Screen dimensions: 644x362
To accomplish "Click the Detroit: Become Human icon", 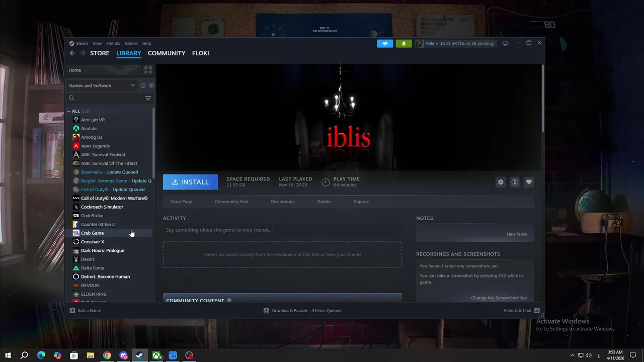I will [76, 277].
